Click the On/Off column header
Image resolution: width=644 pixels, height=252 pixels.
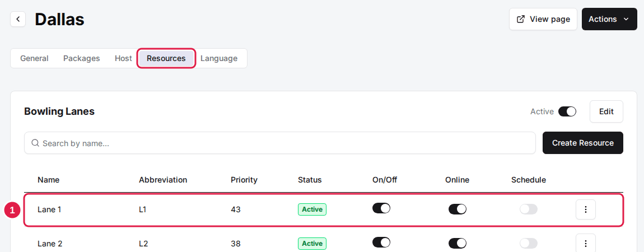(385, 180)
